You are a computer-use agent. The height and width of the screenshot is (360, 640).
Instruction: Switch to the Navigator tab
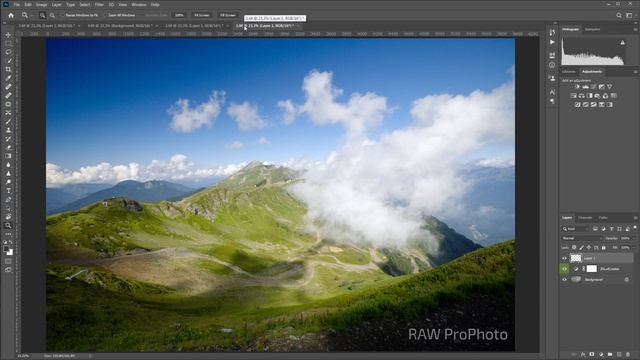pyautogui.click(x=592, y=29)
